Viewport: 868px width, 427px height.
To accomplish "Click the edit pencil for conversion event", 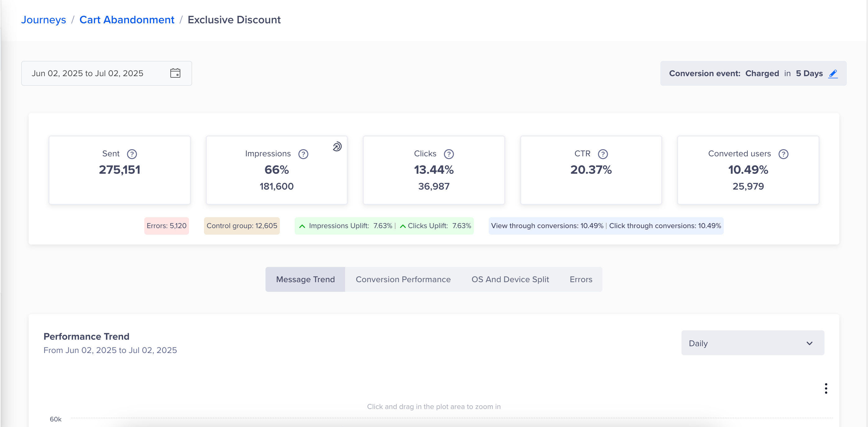I will (x=833, y=73).
